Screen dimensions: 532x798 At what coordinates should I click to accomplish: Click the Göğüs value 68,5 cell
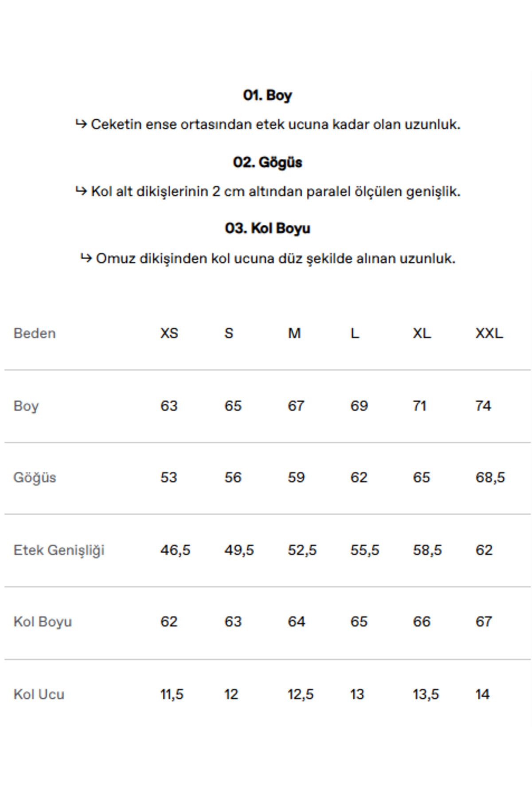pos(490,477)
